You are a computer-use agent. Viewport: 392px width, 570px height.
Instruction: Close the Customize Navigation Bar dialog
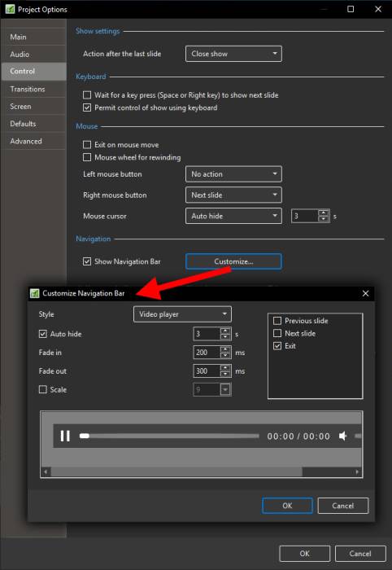[x=365, y=293]
